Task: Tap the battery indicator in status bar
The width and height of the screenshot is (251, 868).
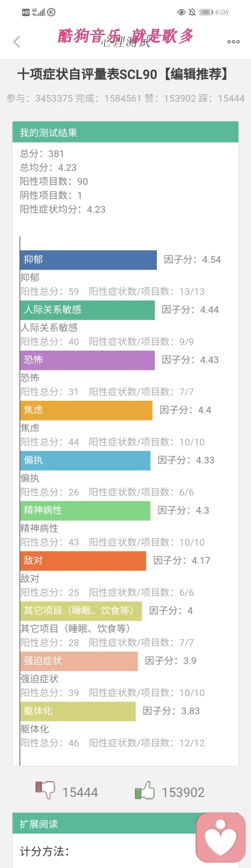Action: click(207, 12)
